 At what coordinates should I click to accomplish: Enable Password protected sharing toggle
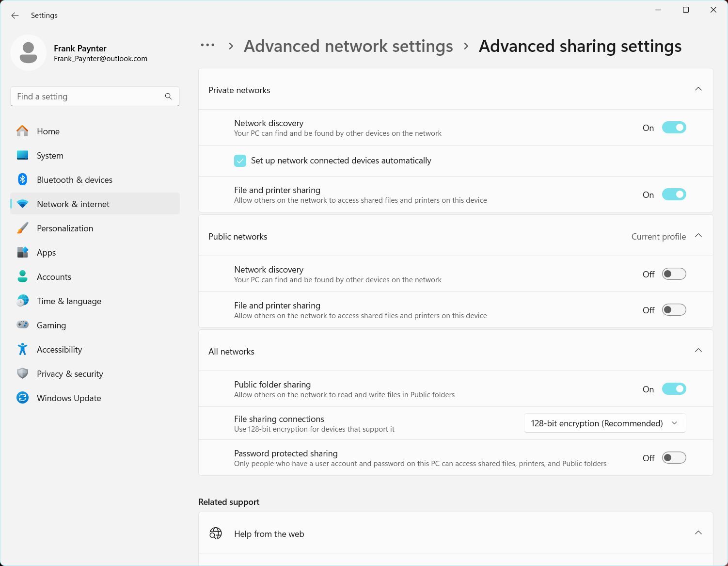point(674,458)
